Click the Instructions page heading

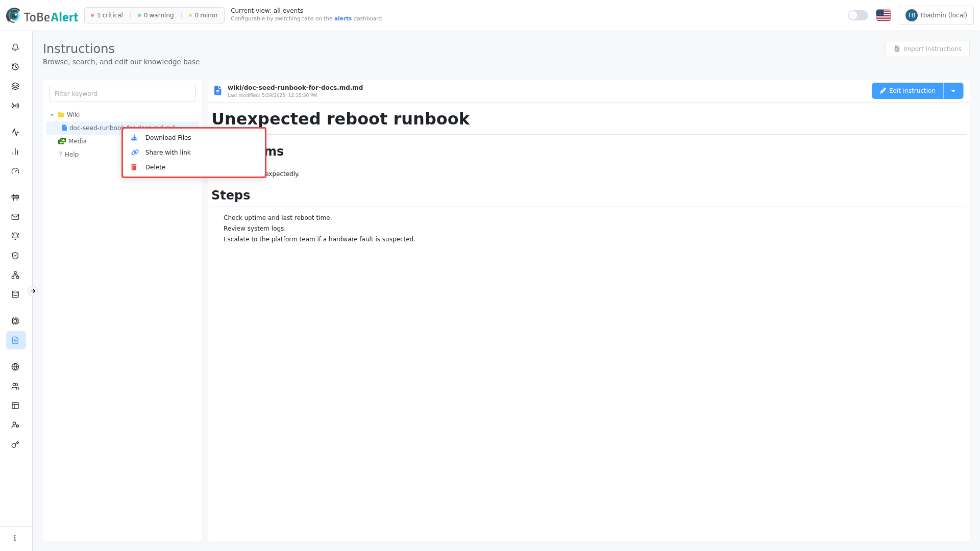(79, 49)
